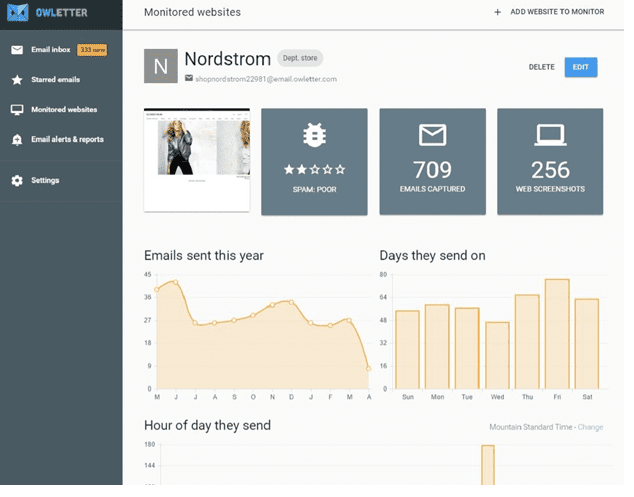Click the envelope icon beside Email inbox
Image resolution: width=634 pixels, height=497 pixels.
click(17, 50)
